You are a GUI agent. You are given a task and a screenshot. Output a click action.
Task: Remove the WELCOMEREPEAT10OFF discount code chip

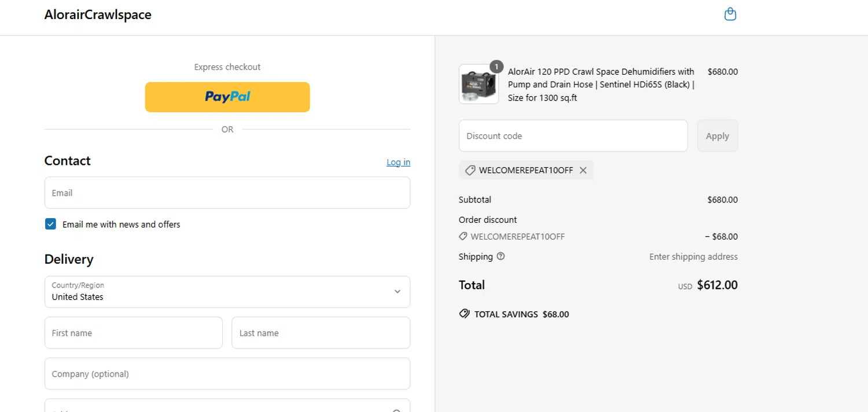[583, 170]
